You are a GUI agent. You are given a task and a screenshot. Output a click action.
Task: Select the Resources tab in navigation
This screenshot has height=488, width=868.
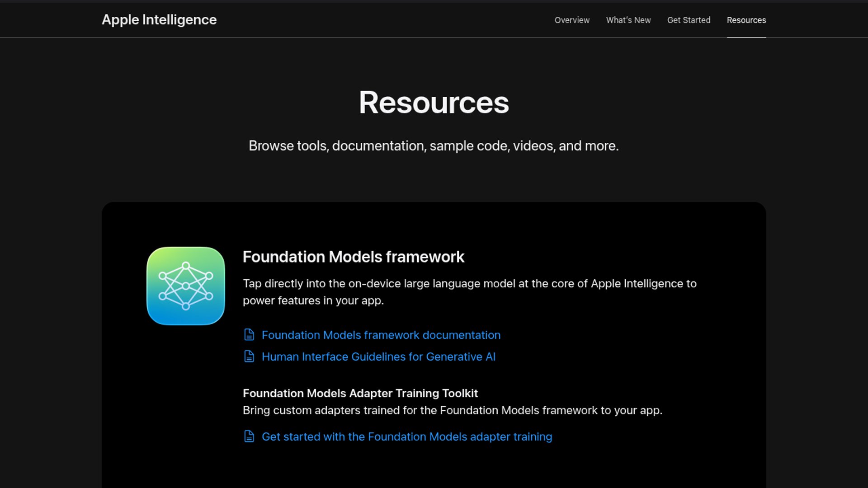click(746, 20)
